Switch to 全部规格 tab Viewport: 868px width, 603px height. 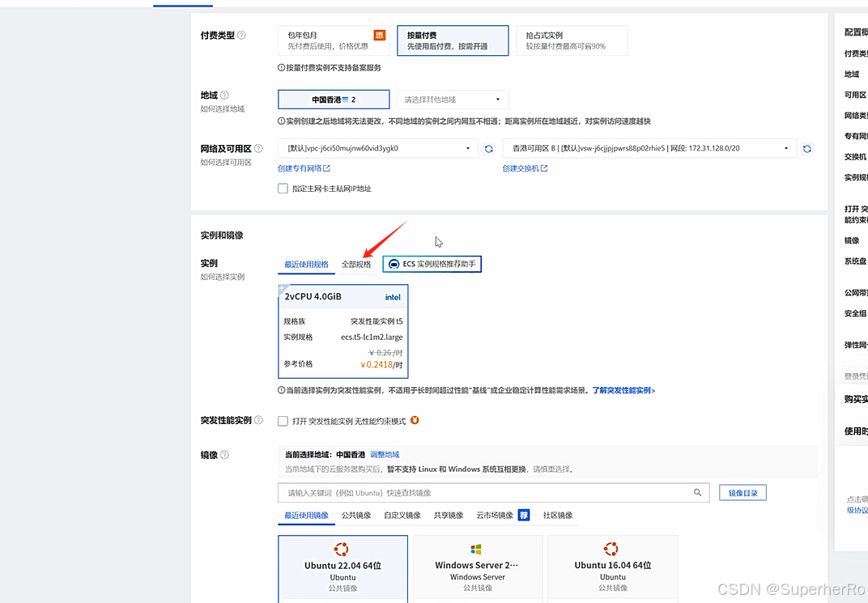[356, 265]
